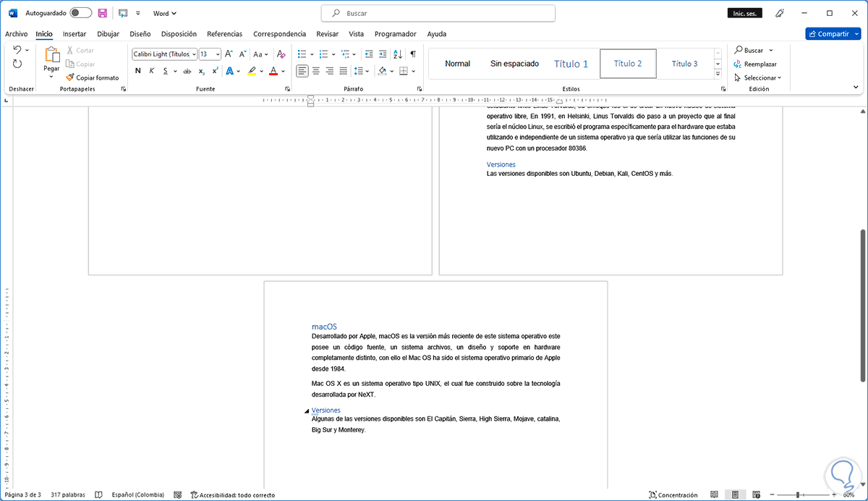Viewport: 868px width, 501px height.
Task: Enable Concentración focus mode in status bar
Action: [x=673, y=495]
